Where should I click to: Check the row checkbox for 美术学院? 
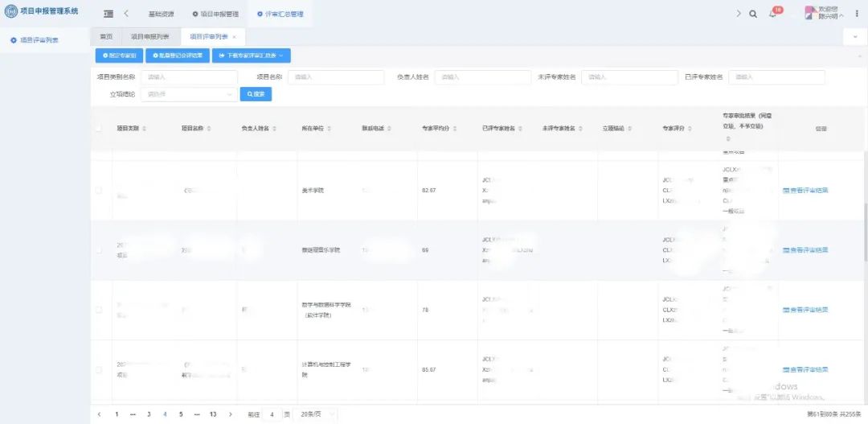click(99, 191)
